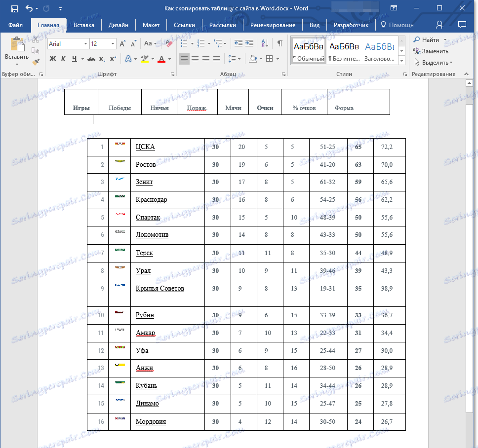Click the Borders icon

tap(270, 59)
